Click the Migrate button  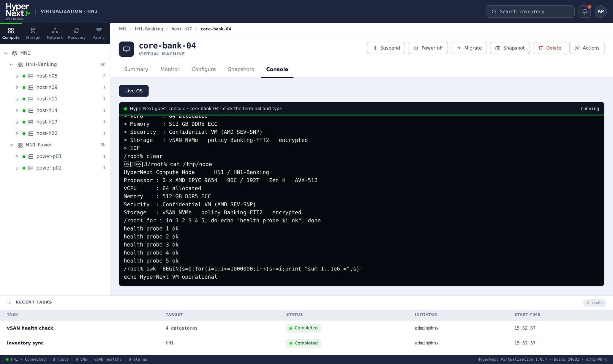click(x=469, y=48)
